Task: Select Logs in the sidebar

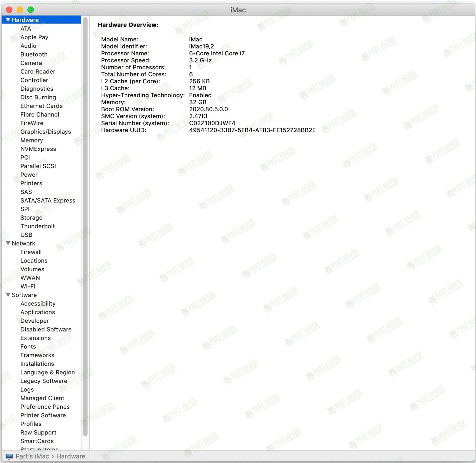Action: pyautogui.click(x=27, y=390)
